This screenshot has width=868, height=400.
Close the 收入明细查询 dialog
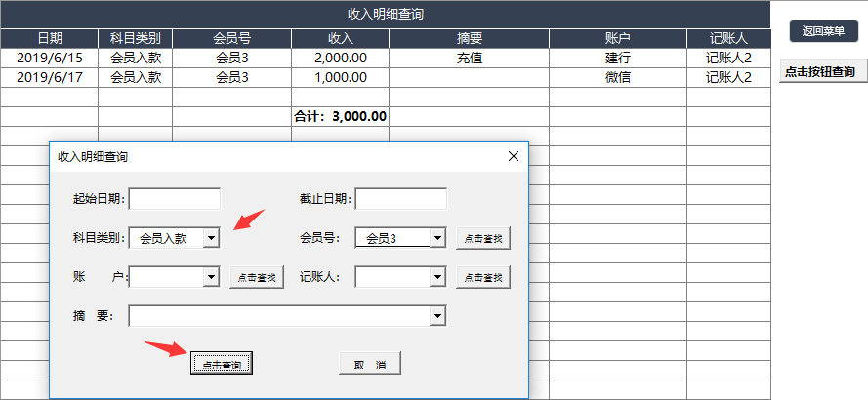tap(514, 156)
